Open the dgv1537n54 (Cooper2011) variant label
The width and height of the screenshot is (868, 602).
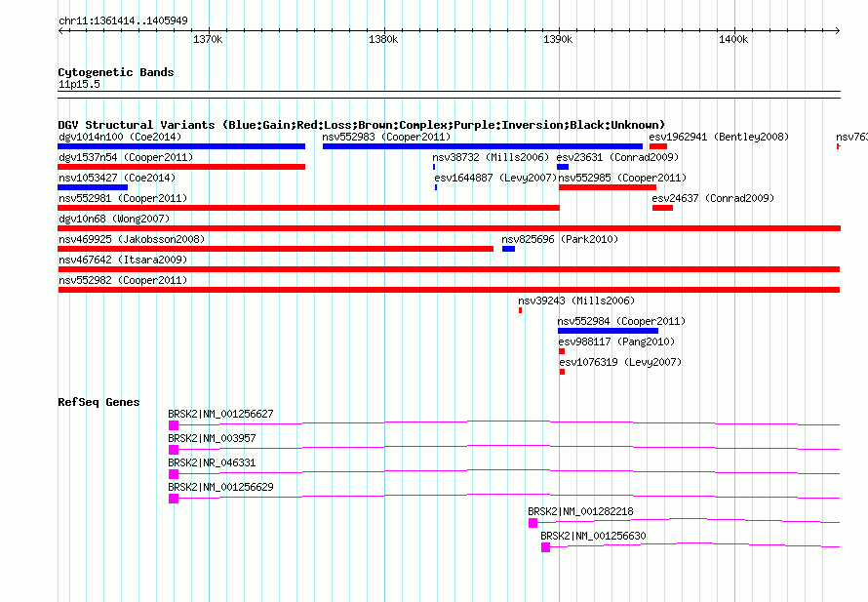126,157
